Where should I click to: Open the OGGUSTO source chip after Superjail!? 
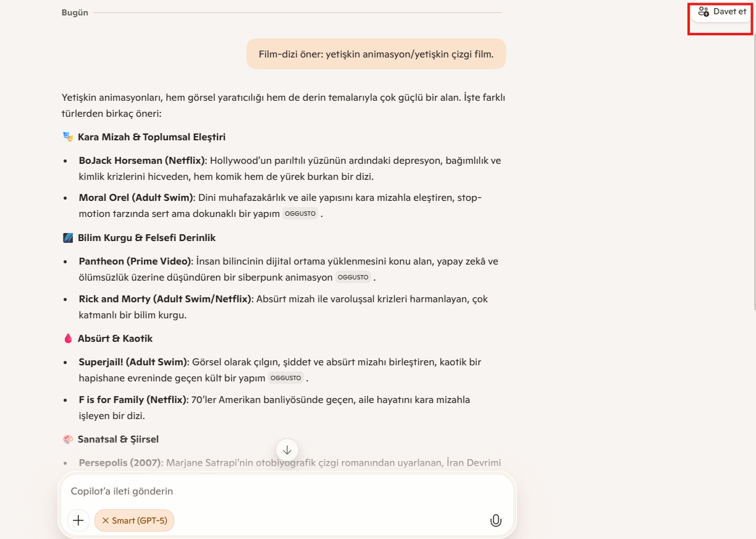(x=286, y=378)
